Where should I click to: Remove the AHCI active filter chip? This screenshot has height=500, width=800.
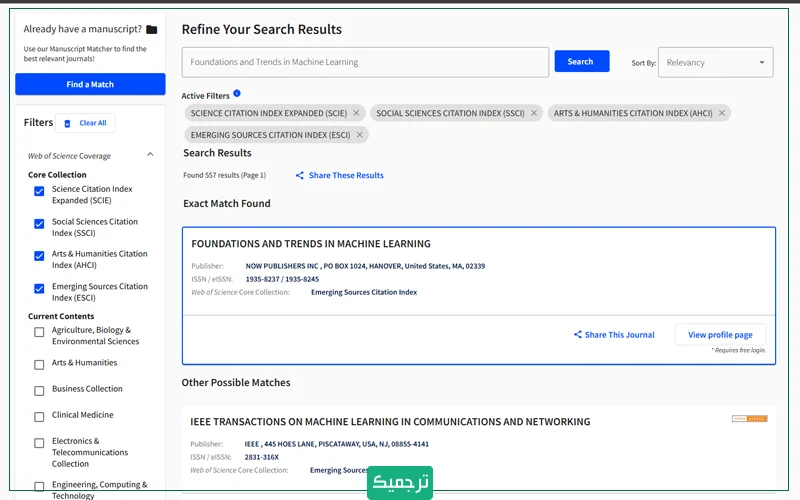(721, 113)
